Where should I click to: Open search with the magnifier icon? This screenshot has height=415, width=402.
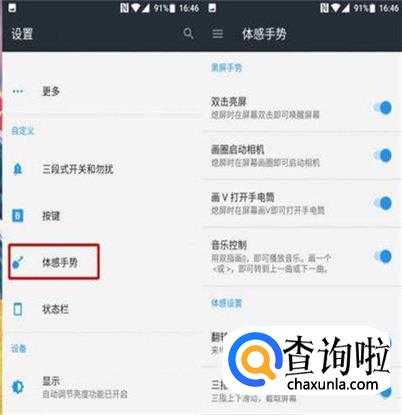click(188, 33)
